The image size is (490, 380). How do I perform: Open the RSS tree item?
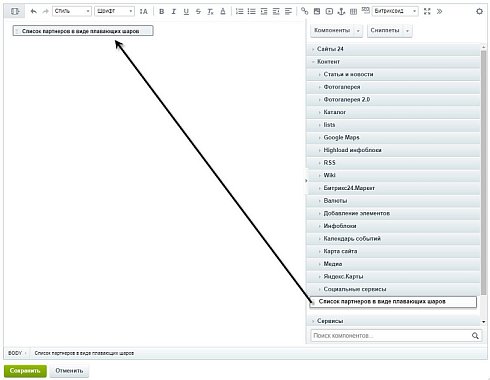(393, 163)
